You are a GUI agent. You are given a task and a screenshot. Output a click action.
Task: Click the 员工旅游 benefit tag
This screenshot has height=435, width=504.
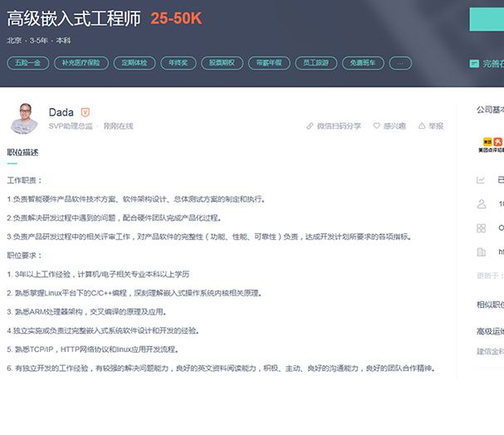pos(316,62)
